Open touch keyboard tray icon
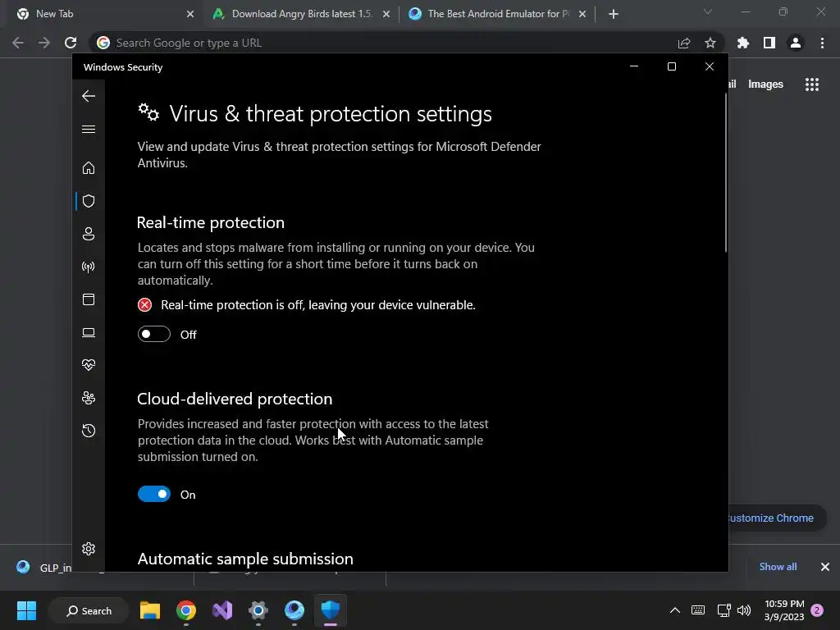The height and width of the screenshot is (630, 840). [698, 610]
